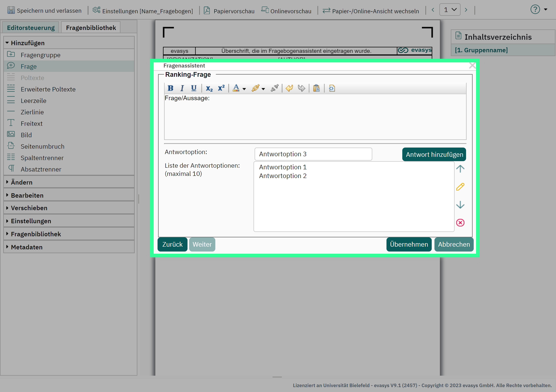Click the remove formatting icon
Image resolution: width=556 pixels, height=392 pixels.
(x=275, y=88)
